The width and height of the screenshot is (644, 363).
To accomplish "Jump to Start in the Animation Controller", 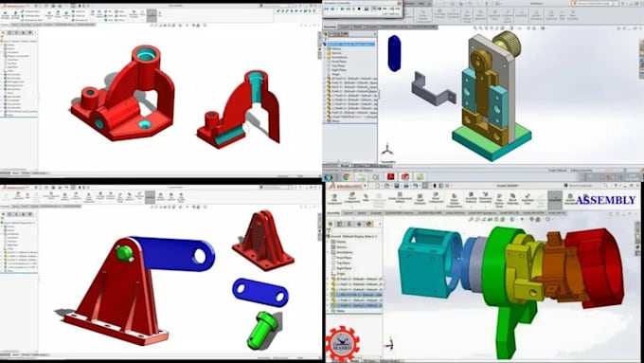I will click(x=326, y=9).
